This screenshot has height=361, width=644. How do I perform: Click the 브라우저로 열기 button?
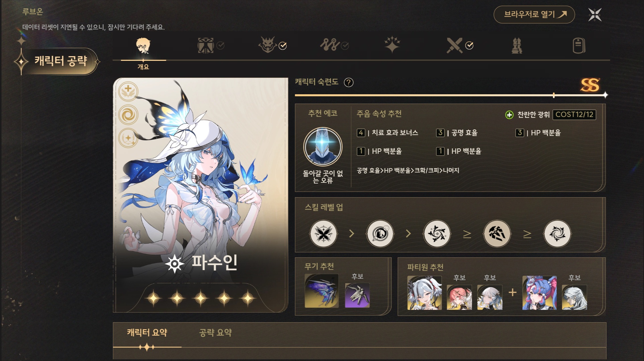[x=534, y=14]
